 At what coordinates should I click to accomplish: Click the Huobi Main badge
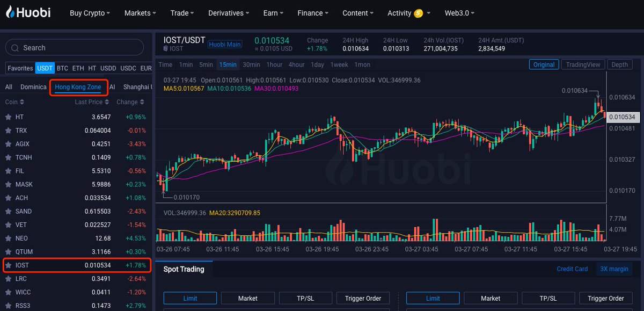(x=225, y=45)
